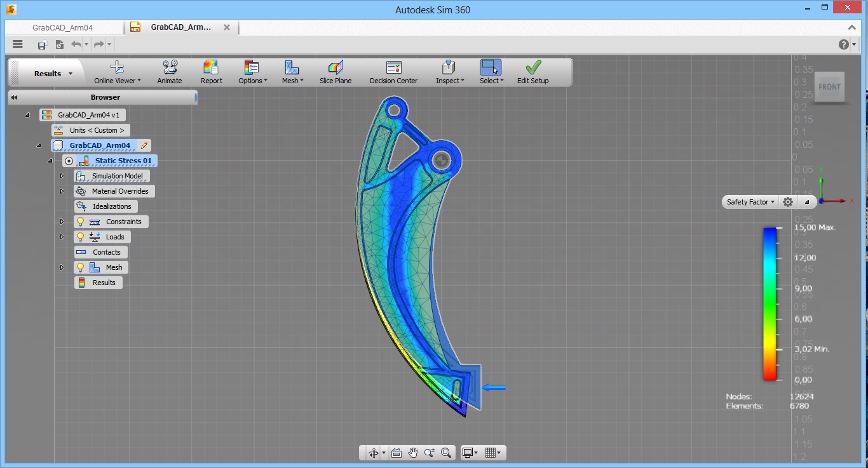Expand the Mesh tree node
The image size is (868, 468).
(x=62, y=267)
